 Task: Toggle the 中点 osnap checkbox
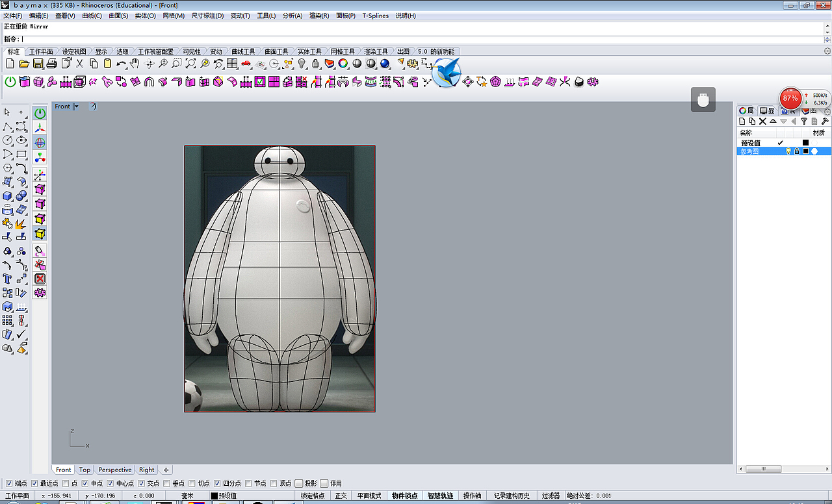coord(85,484)
